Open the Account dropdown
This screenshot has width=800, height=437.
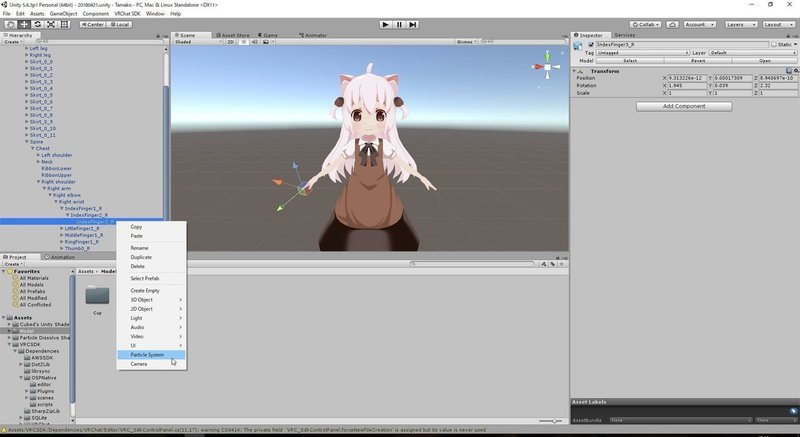click(698, 24)
